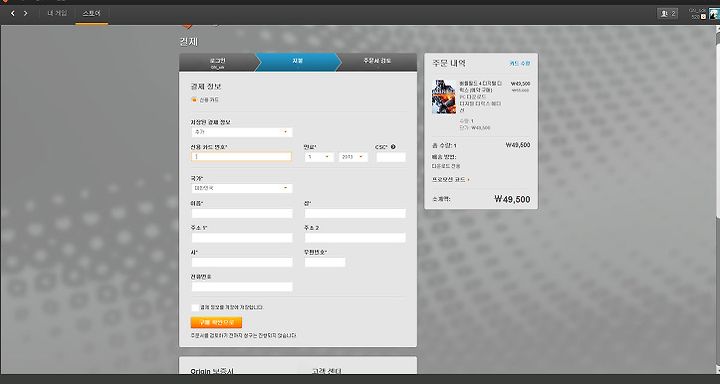The image size is (720, 384).
Task: Check the save payment info checkbox
Action: [x=195, y=307]
